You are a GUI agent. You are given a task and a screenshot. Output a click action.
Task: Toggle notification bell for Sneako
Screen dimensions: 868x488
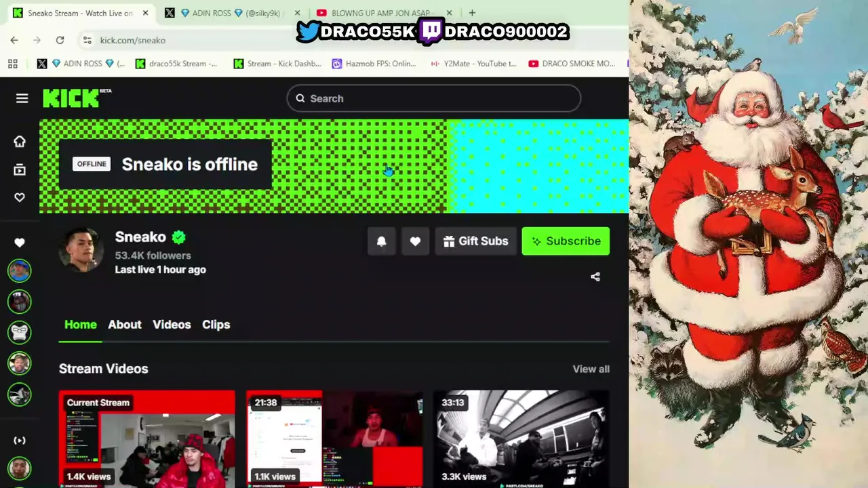coord(381,241)
